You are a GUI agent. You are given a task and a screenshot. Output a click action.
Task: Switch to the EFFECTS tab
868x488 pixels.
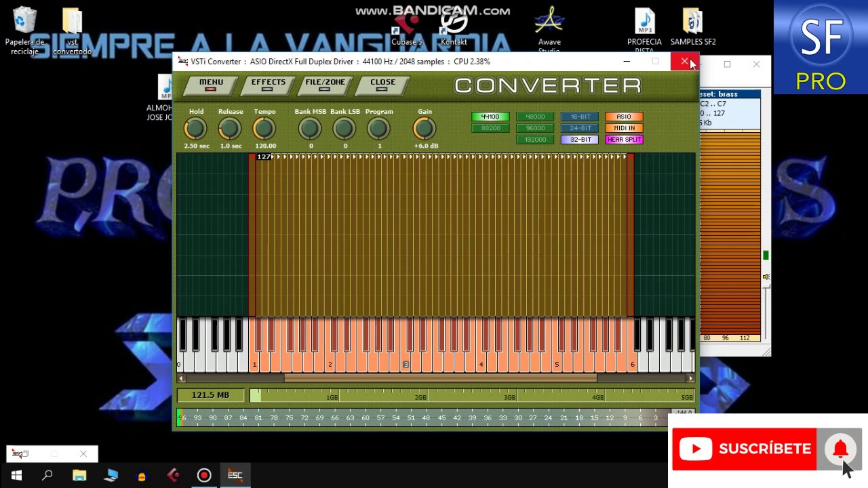[x=268, y=85]
